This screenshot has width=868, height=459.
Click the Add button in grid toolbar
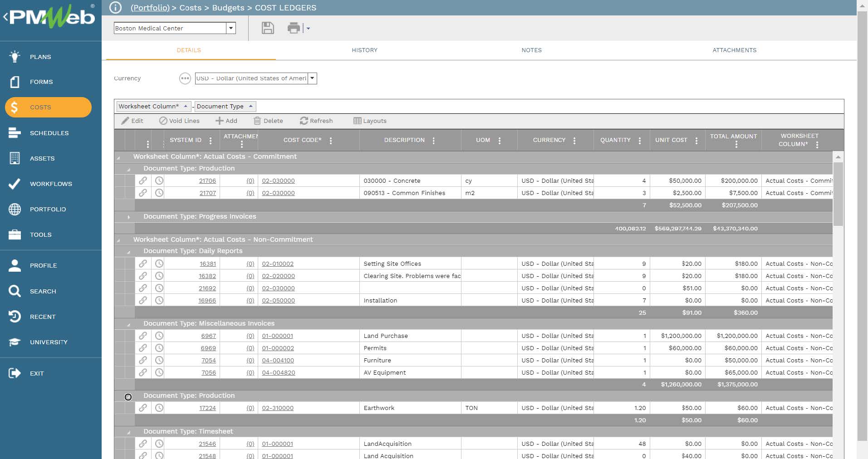point(226,121)
